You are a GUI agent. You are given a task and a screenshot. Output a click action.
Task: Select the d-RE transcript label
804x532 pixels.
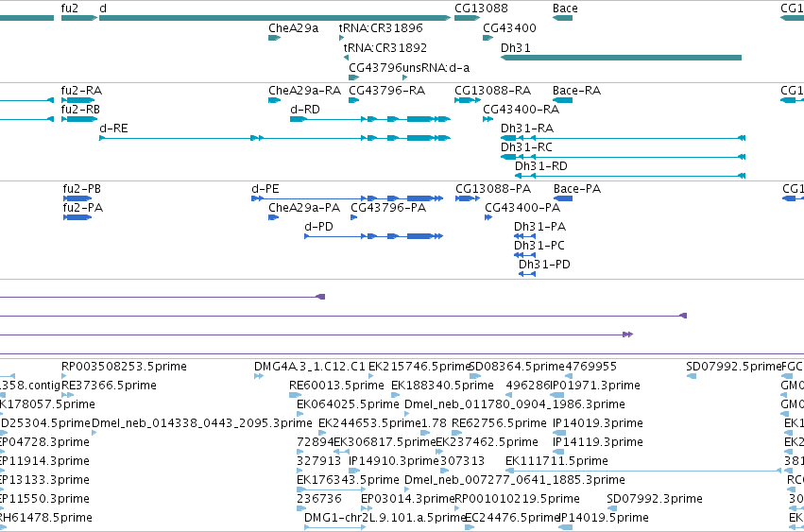pos(113,129)
